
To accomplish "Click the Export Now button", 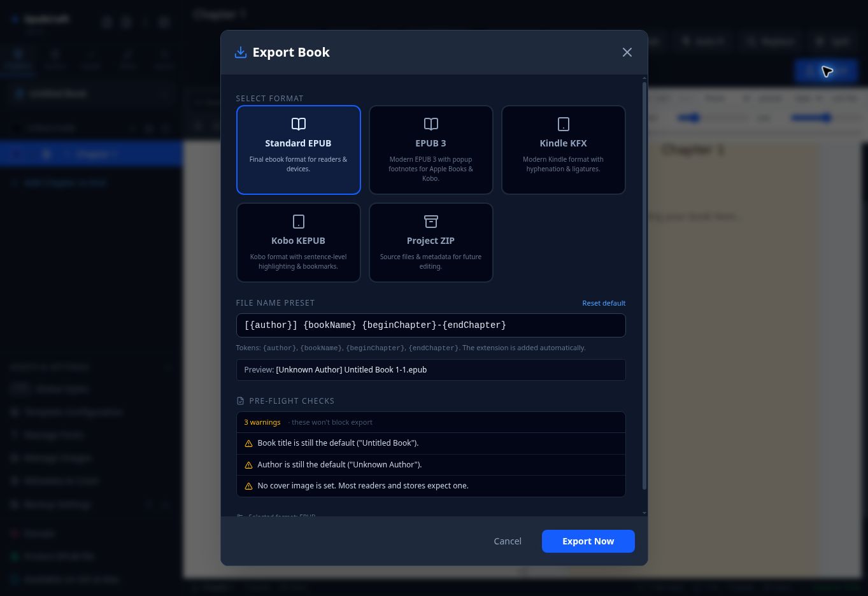I will coord(588,541).
